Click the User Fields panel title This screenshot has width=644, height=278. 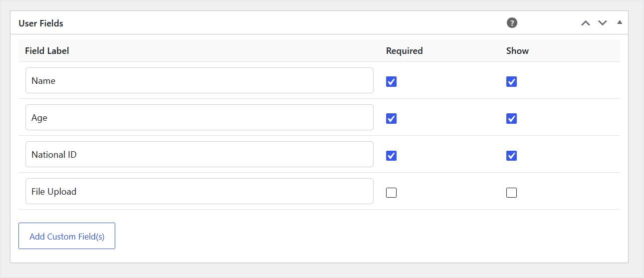coord(41,23)
